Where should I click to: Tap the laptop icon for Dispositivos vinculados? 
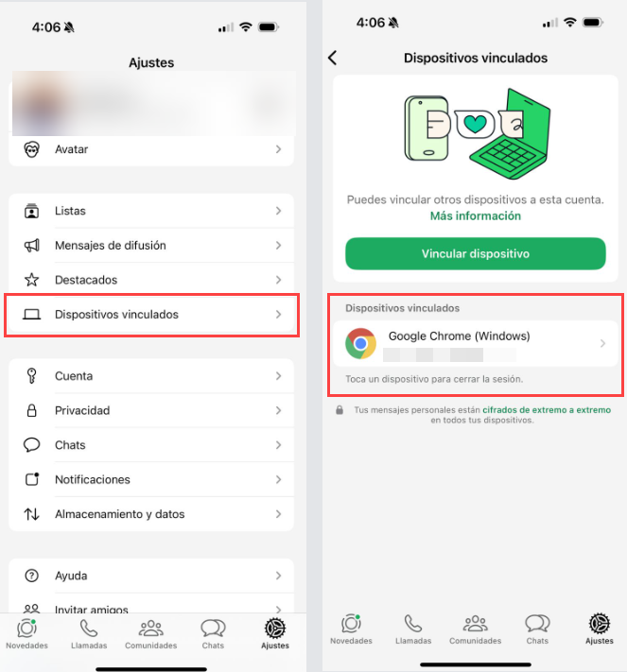(31, 315)
